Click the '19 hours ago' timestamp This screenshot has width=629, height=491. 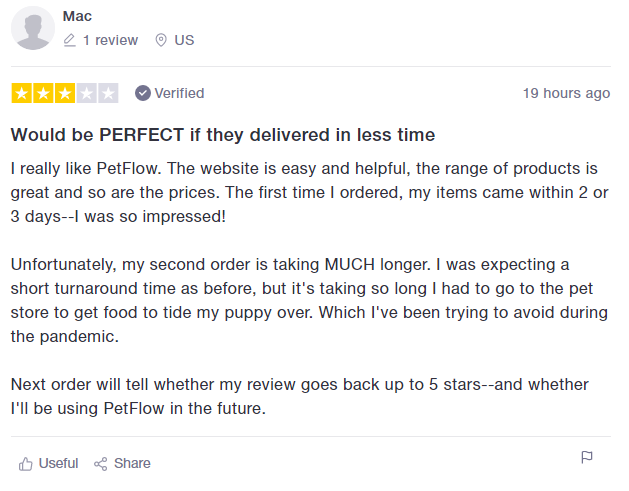click(x=566, y=93)
